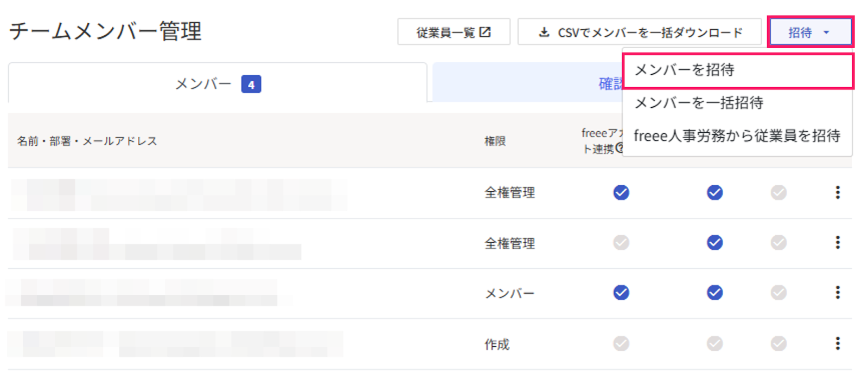Click grey freee account check in second row
The height and width of the screenshot is (382, 868).
tap(621, 242)
